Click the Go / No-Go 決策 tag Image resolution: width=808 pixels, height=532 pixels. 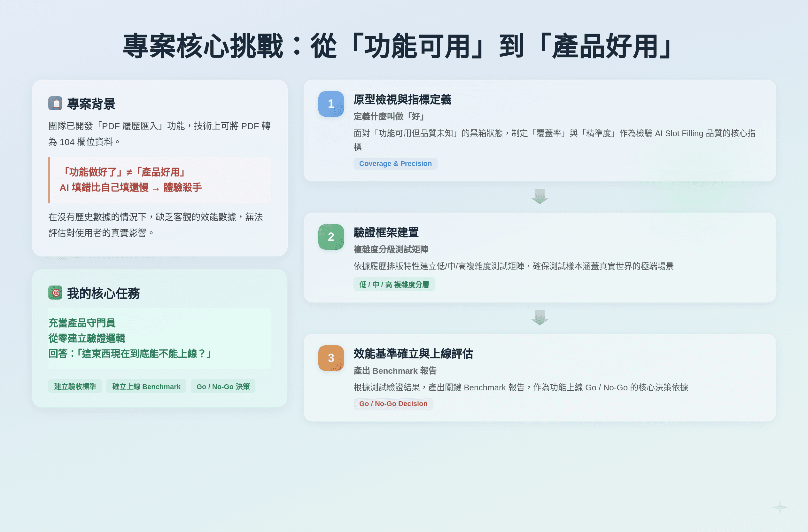coord(223,386)
